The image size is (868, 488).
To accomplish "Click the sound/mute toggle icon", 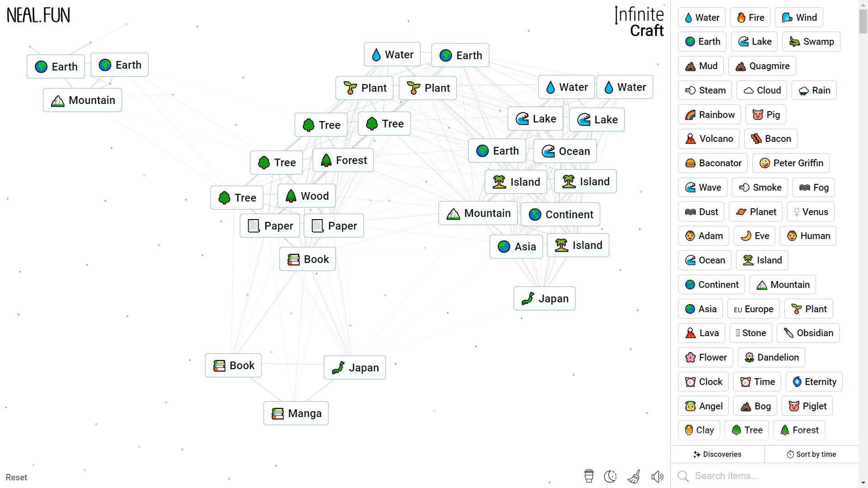I will click(658, 475).
